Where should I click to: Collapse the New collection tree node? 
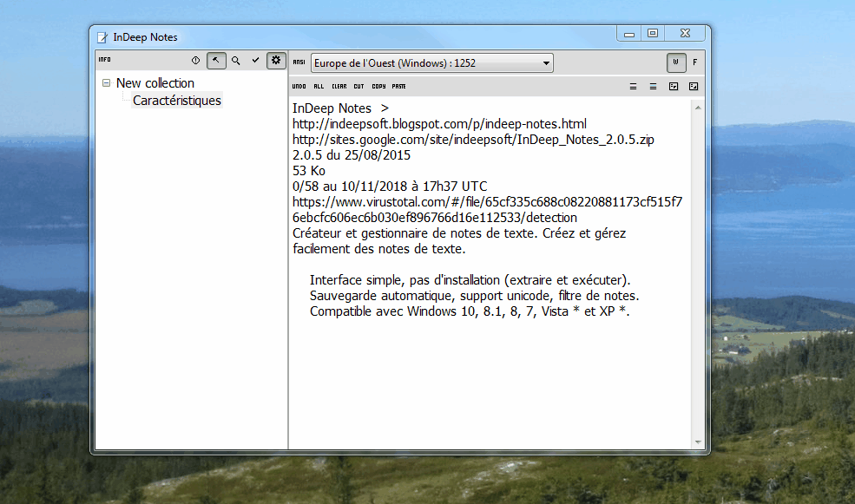[106, 83]
